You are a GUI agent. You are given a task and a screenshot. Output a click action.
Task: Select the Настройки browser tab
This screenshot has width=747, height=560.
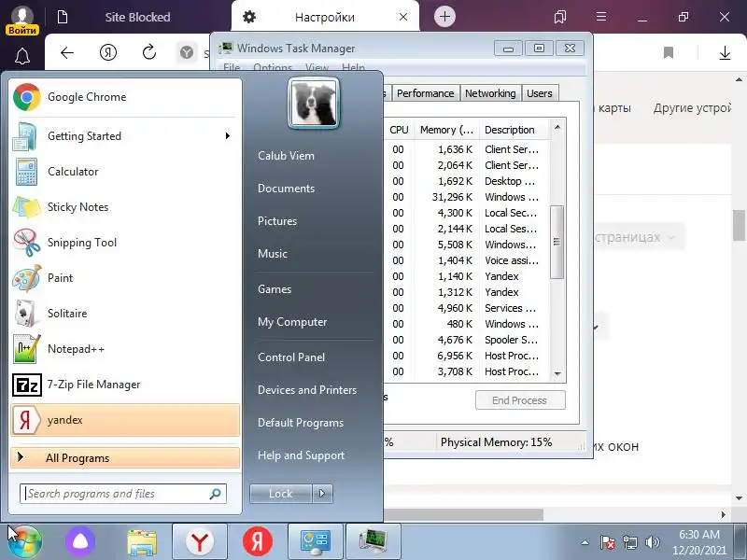point(325,17)
